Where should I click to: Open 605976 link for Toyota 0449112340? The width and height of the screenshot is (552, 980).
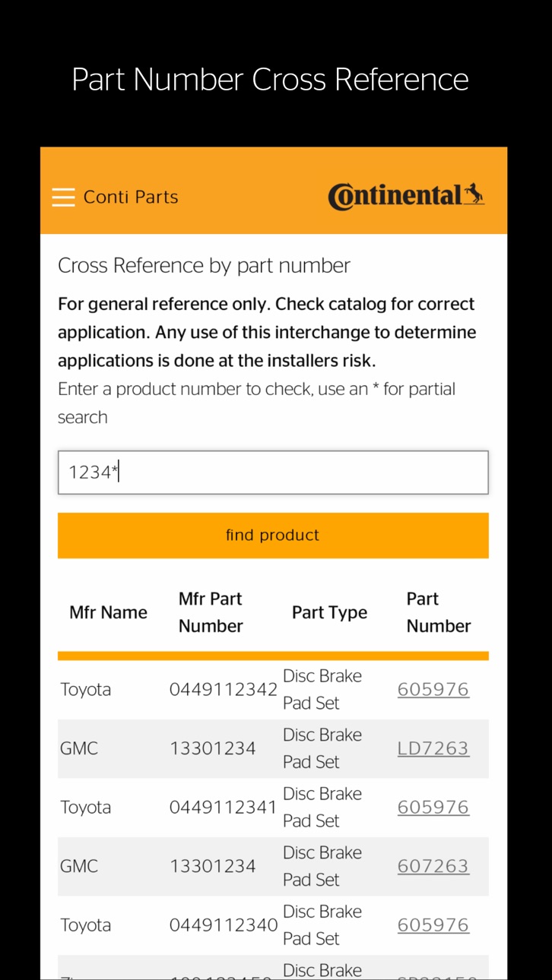click(x=433, y=925)
